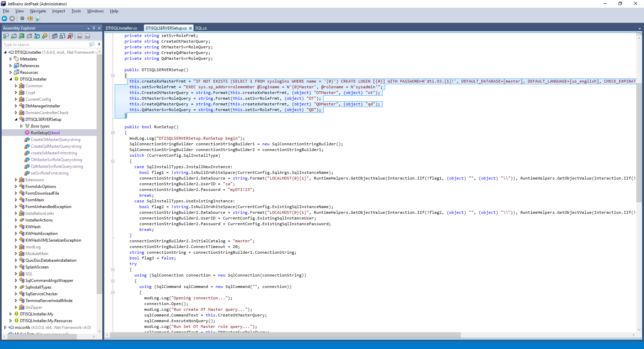Open the Inspect menu

tap(58, 11)
